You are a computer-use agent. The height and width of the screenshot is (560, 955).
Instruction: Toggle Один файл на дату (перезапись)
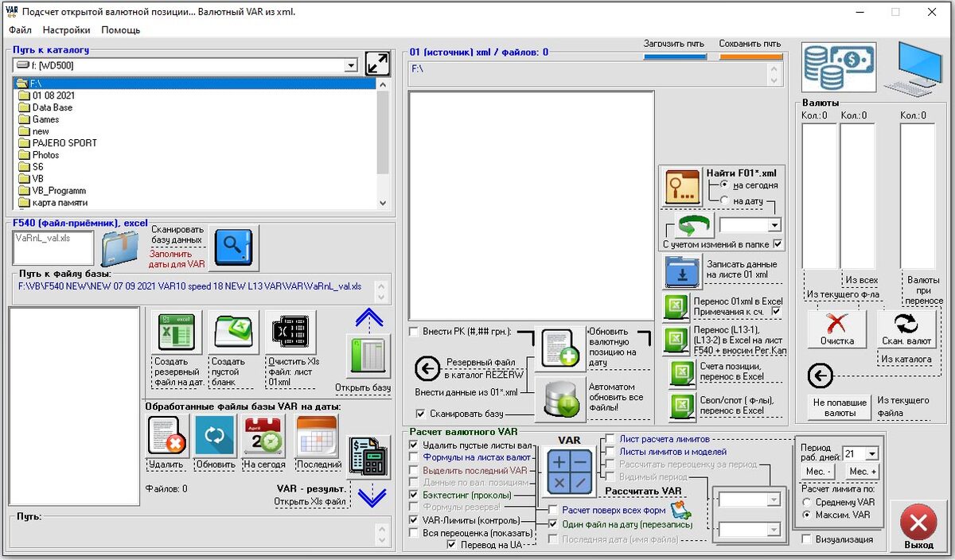click(x=554, y=524)
